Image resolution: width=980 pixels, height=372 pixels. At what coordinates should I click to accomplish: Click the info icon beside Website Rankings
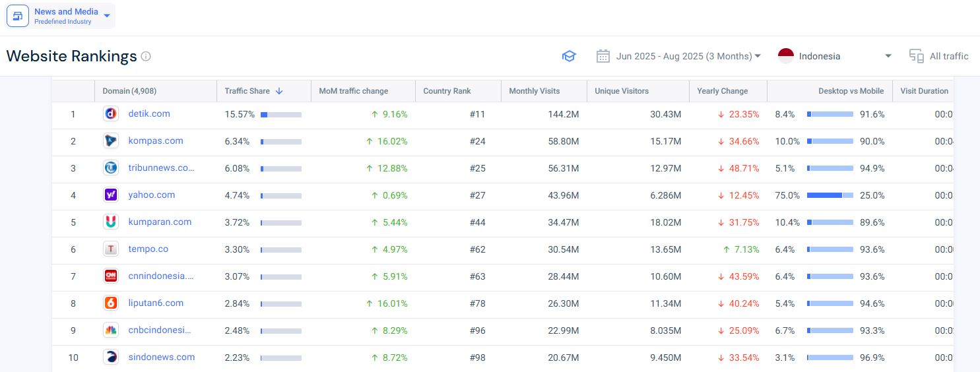[146, 56]
